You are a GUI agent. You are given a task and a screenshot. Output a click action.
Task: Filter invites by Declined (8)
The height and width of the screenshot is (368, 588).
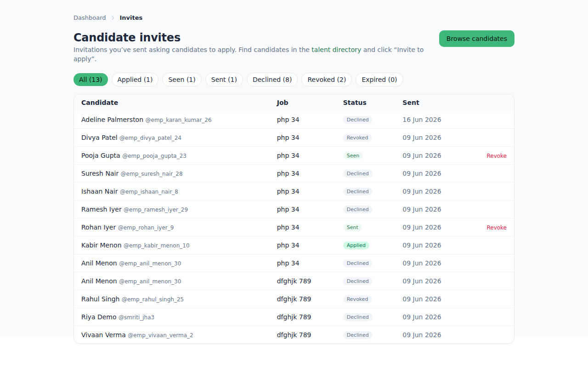point(272,80)
